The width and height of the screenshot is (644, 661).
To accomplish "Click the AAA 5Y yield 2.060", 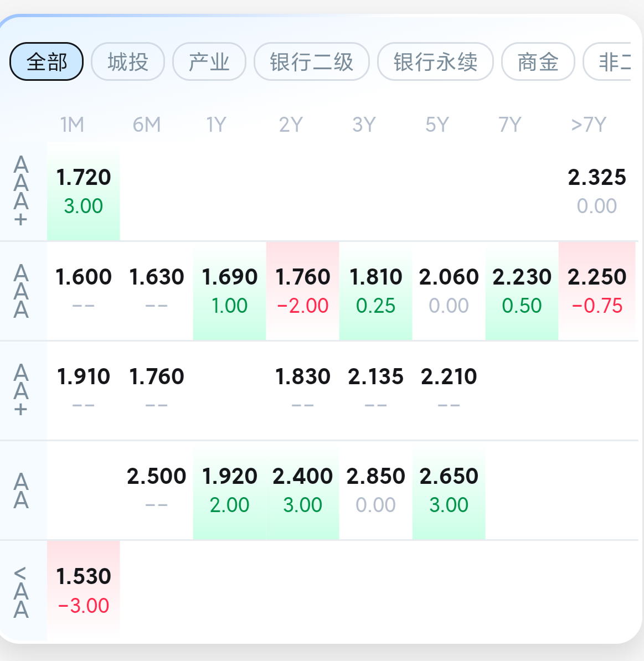I will (x=449, y=291).
